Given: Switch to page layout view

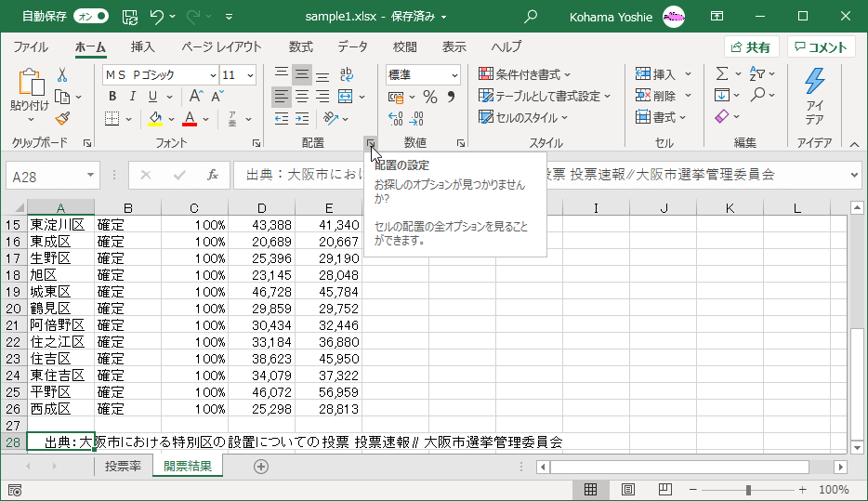Looking at the screenshot, I should [627, 489].
